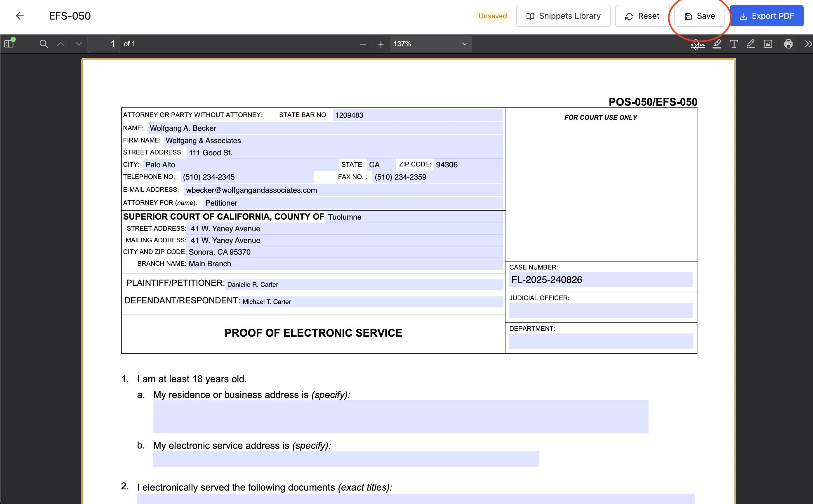
Task: Edit court Street Address field
Action: pos(345,229)
